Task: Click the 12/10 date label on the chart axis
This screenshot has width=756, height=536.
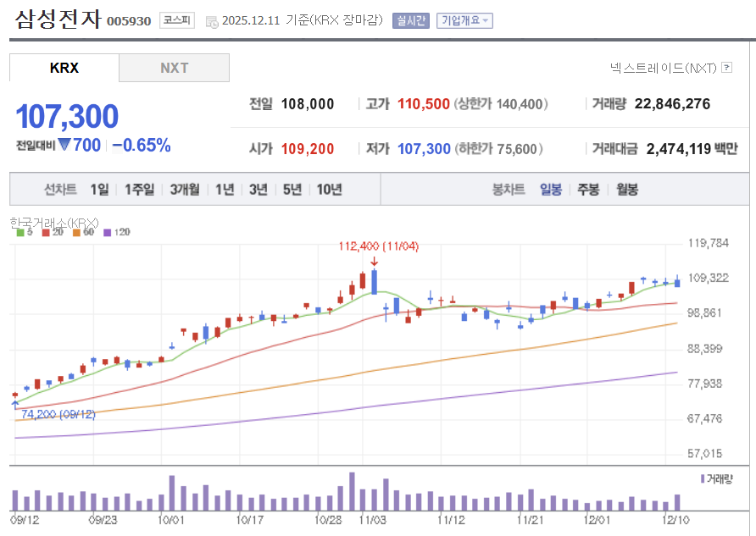Action: point(675,520)
